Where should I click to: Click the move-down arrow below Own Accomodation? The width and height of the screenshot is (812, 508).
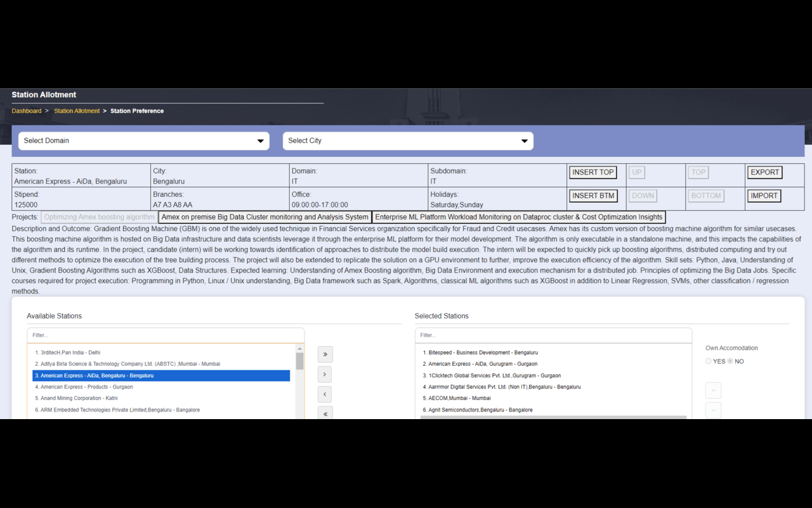[713, 410]
